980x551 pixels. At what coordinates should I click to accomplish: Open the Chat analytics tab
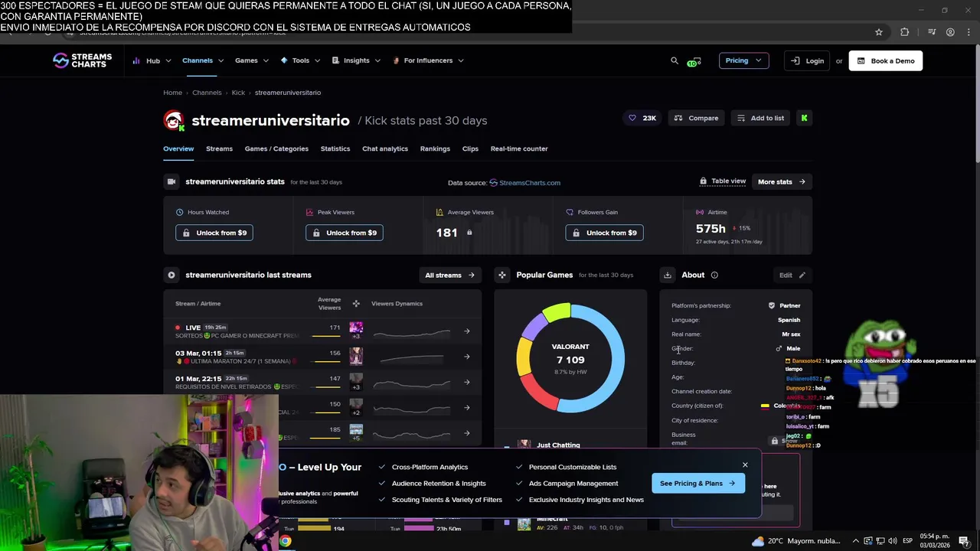click(385, 148)
